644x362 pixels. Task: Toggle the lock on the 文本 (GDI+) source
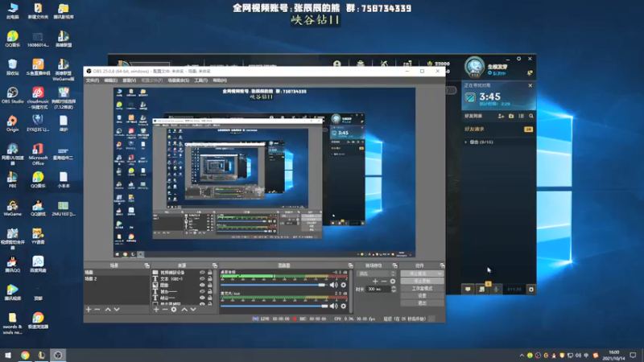(210, 278)
